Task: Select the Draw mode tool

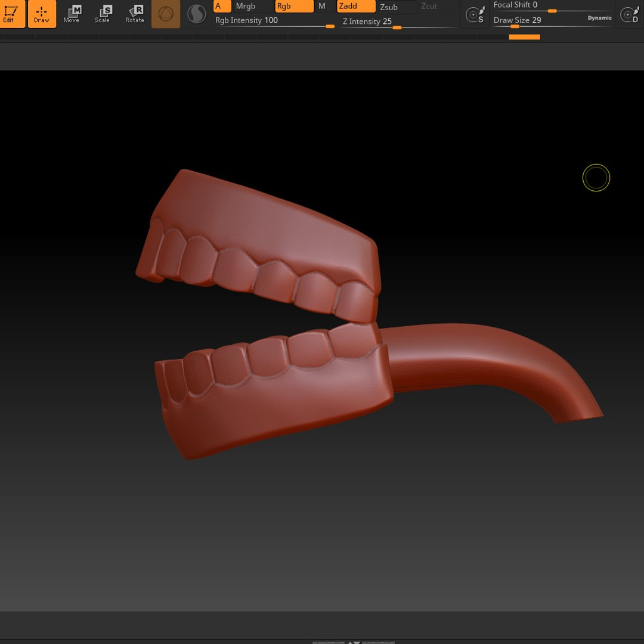Action: click(x=42, y=14)
